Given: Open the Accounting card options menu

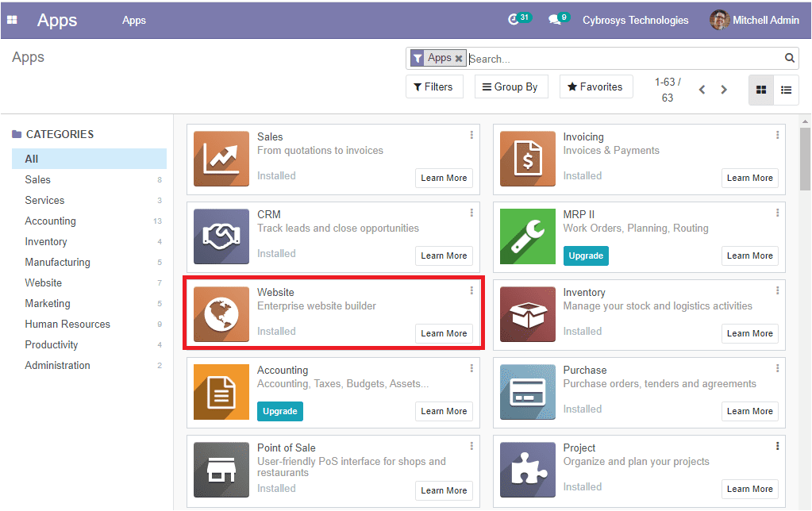Looking at the screenshot, I should [471, 368].
